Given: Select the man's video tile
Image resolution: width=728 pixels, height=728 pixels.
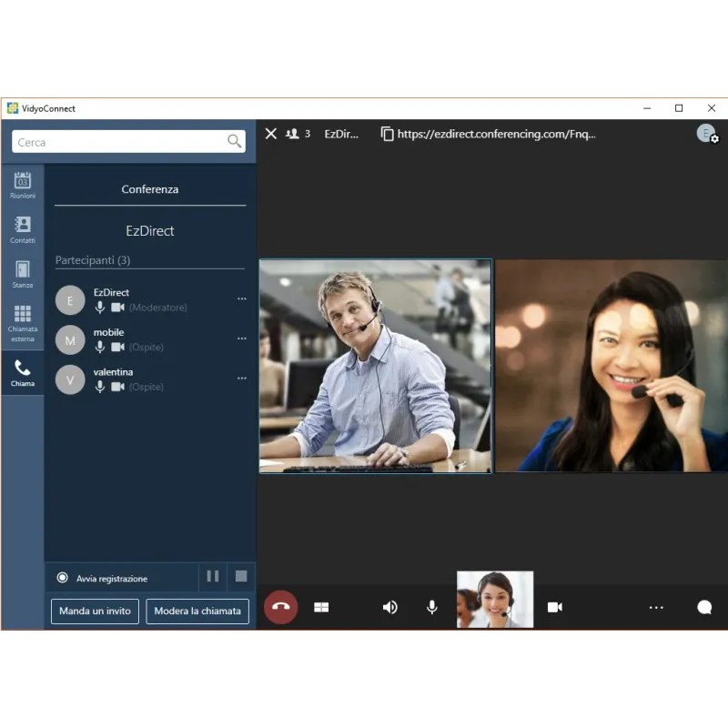Looking at the screenshot, I should (x=375, y=366).
